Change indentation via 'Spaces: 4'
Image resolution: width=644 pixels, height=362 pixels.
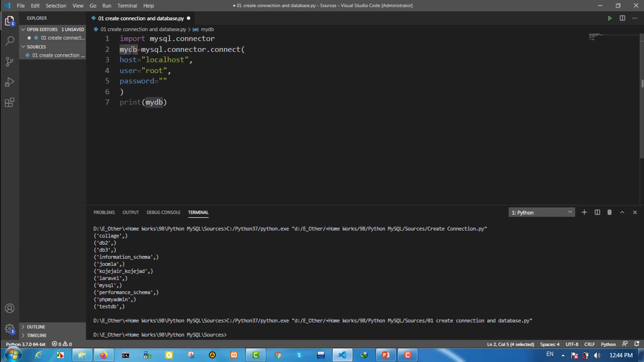(x=550, y=344)
